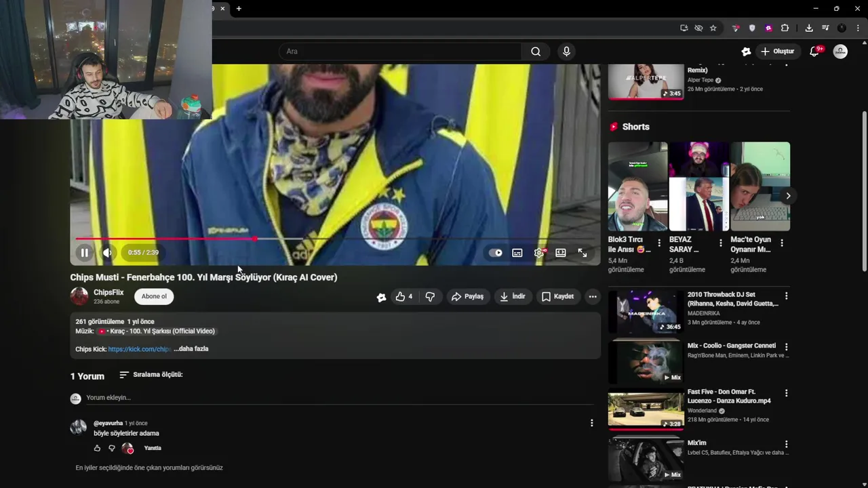The image size is (868, 488).
Task: Click the YouTube search magnifier button
Action: (x=536, y=52)
